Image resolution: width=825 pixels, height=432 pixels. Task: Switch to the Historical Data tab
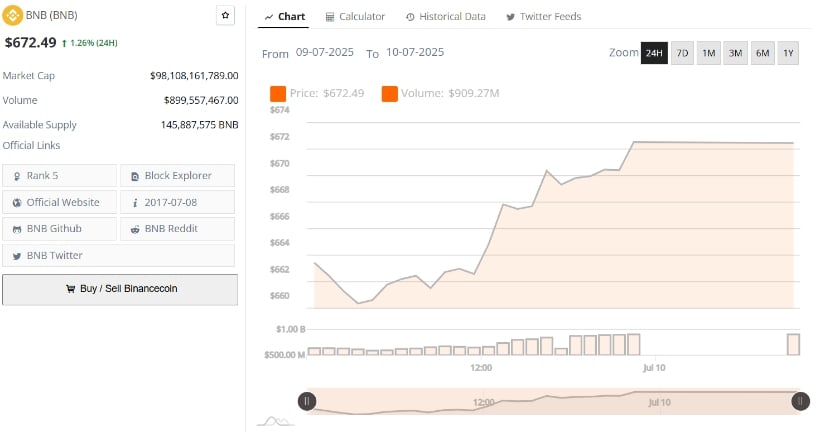click(x=446, y=17)
